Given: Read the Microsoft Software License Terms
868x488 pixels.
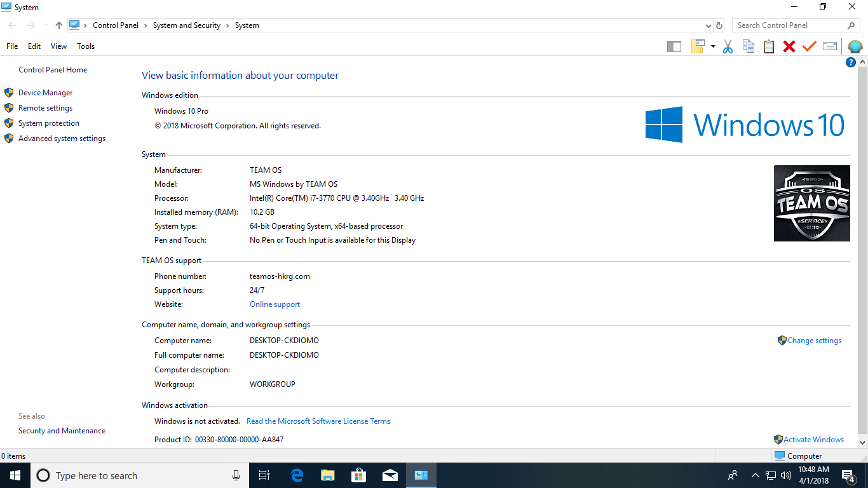Looking at the screenshot, I should (x=318, y=421).
